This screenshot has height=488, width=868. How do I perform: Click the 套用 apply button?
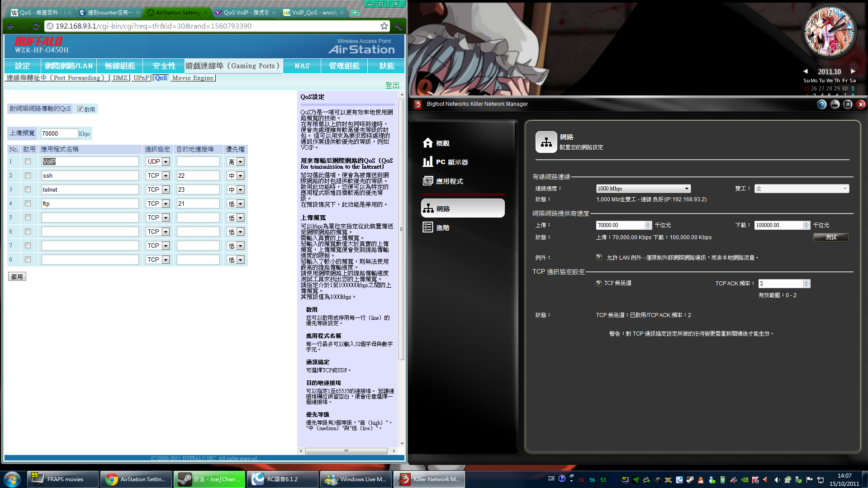[17, 276]
